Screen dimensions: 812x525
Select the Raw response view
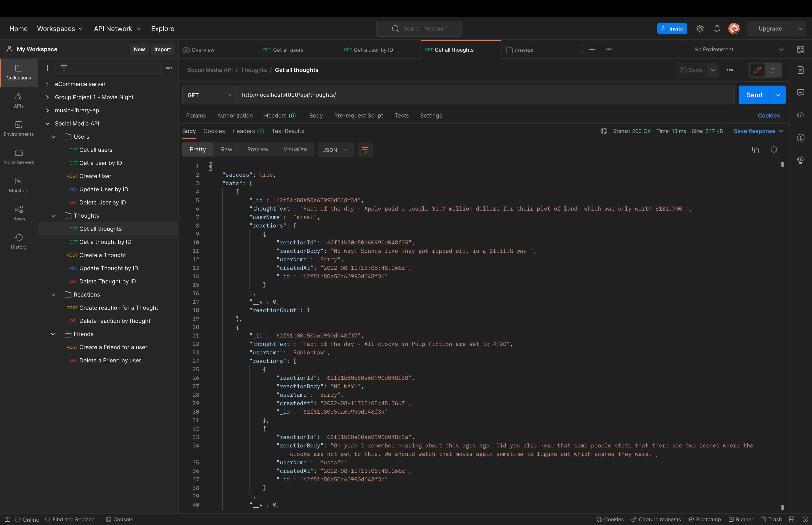point(226,150)
